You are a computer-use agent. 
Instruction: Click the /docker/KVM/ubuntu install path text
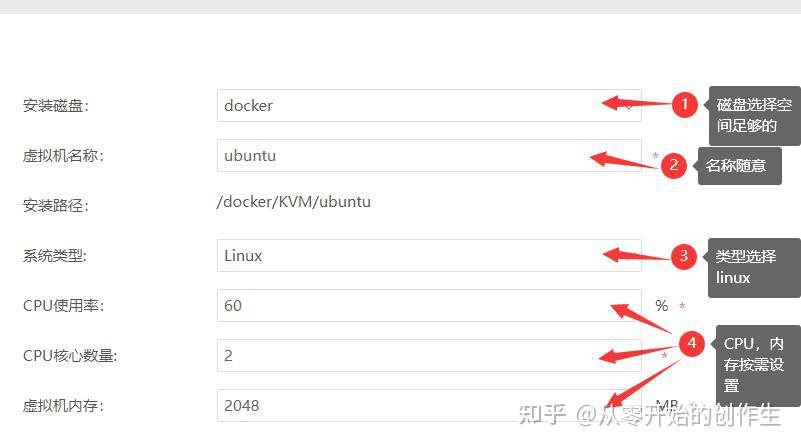click(x=294, y=202)
